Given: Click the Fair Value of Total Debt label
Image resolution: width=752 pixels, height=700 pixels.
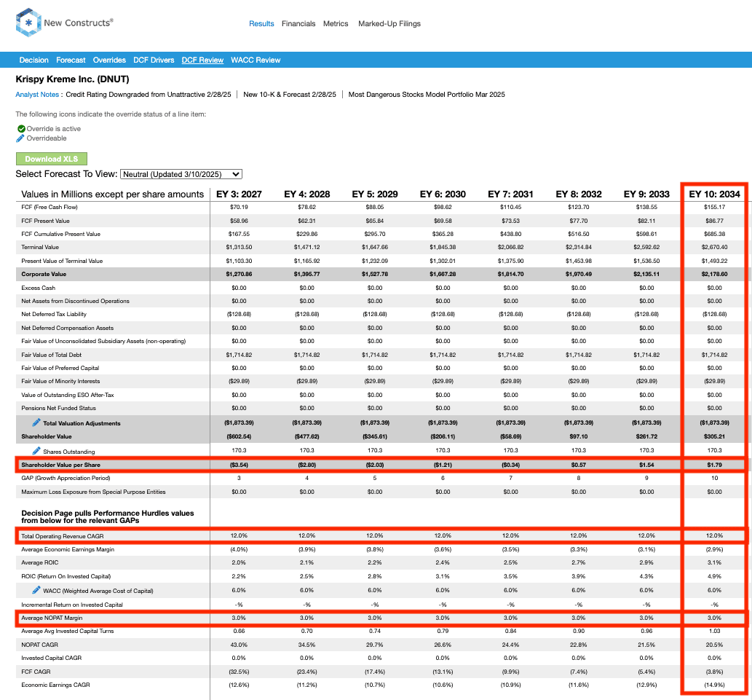Looking at the screenshot, I should pos(51,355).
